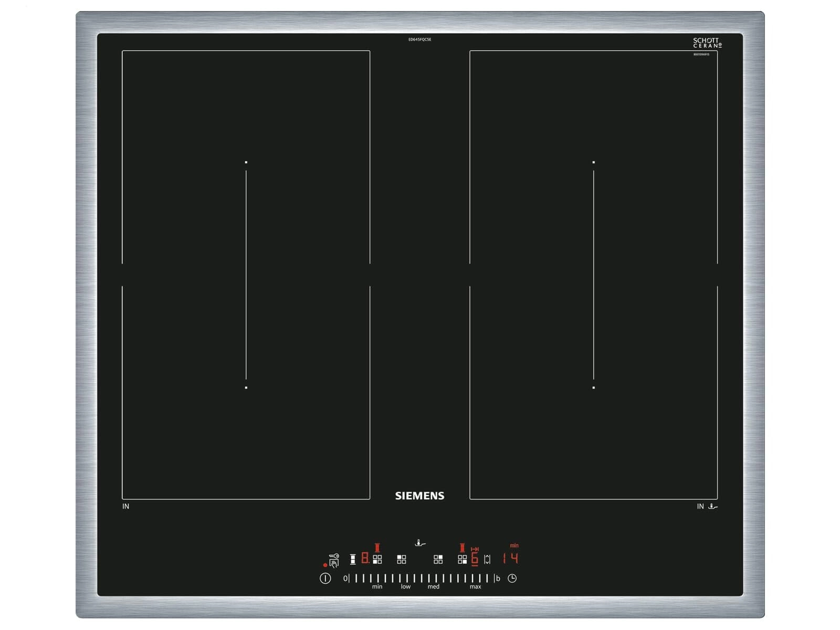Viewport: 840px width, 630px height.
Task: Toggle the main power on/off control
Action: pos(325,577)
